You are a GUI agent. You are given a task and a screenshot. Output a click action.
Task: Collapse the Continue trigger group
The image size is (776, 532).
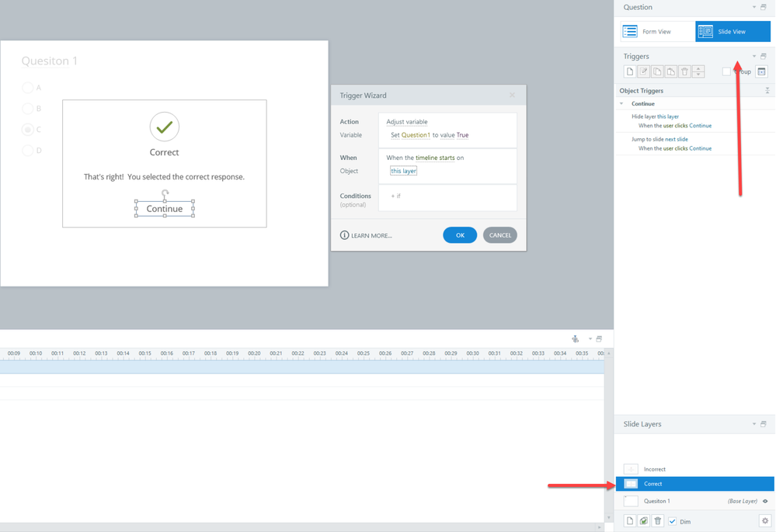(x=621, y=103)
